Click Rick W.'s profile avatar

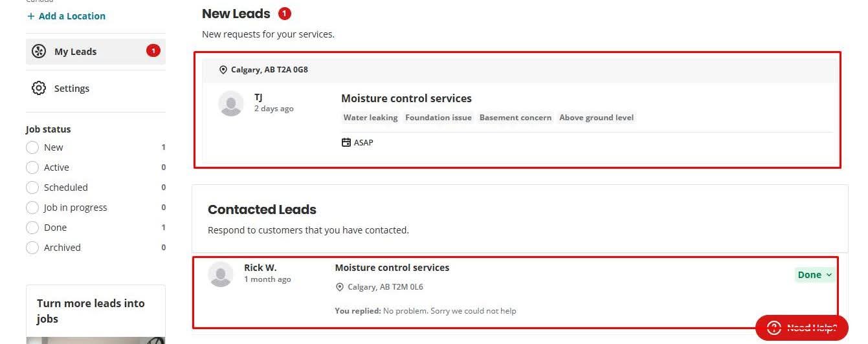pyautogui.click(x=221, y=274)
